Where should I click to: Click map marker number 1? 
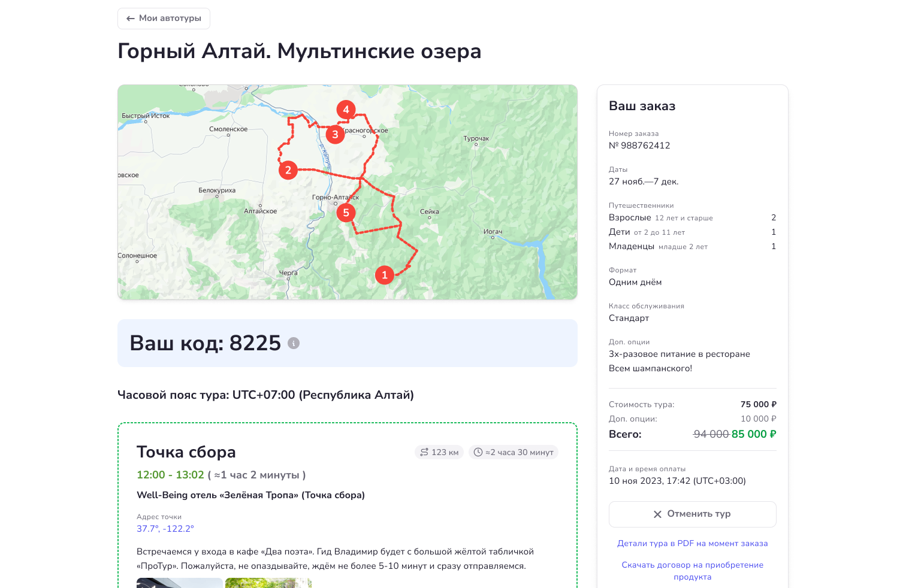coord(385,275)
